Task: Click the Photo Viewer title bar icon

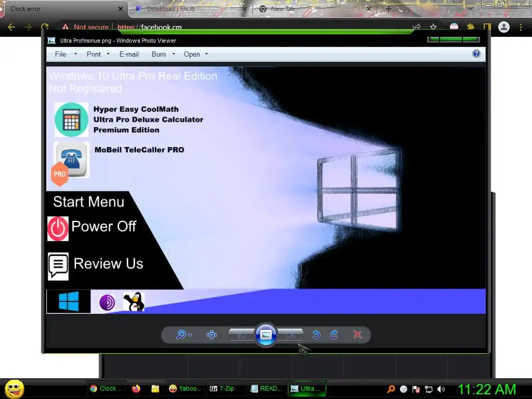Action: point(51,41)
